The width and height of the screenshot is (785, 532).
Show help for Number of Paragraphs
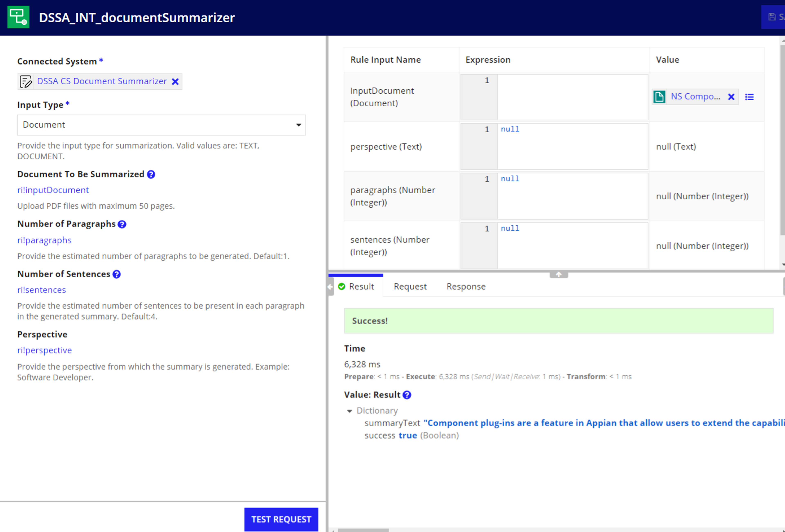(122, 224)
